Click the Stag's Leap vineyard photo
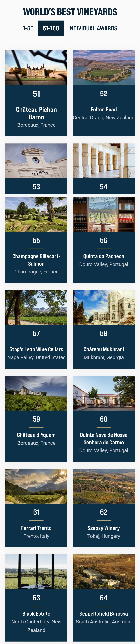Screen dimensions: 140x644 click(36, 307)
